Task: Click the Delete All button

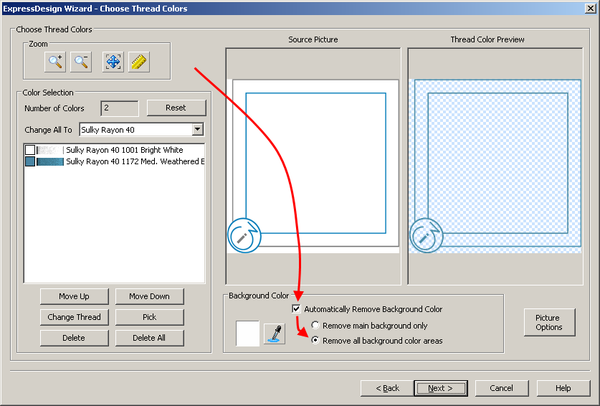Action: (149, 338)
